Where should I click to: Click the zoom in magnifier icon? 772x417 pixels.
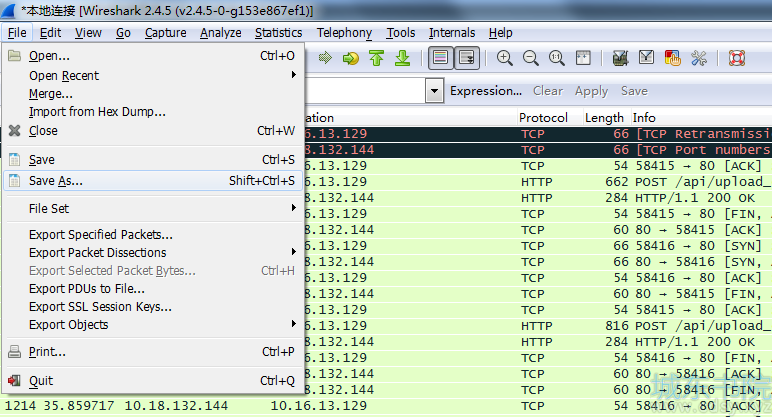tap(504, 58)
